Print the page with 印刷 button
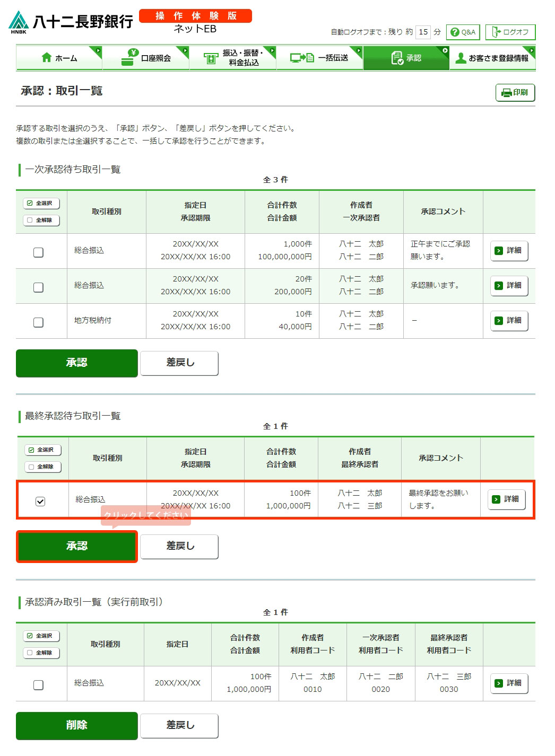 (515, 93)
